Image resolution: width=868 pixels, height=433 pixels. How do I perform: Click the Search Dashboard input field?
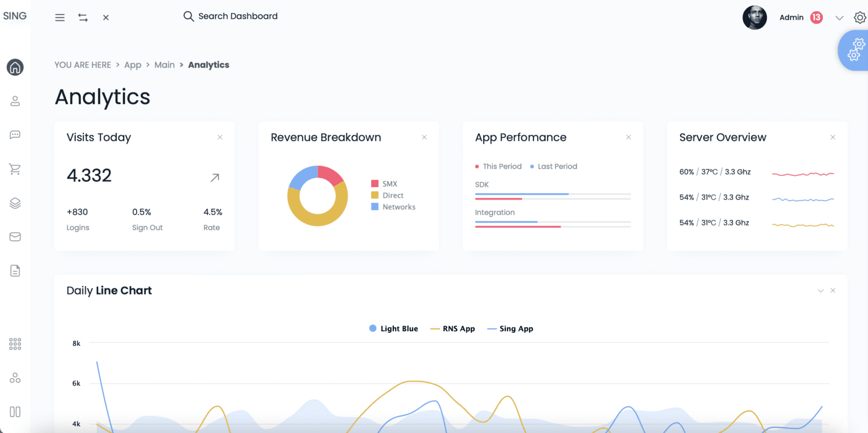[x=237, y=16]
